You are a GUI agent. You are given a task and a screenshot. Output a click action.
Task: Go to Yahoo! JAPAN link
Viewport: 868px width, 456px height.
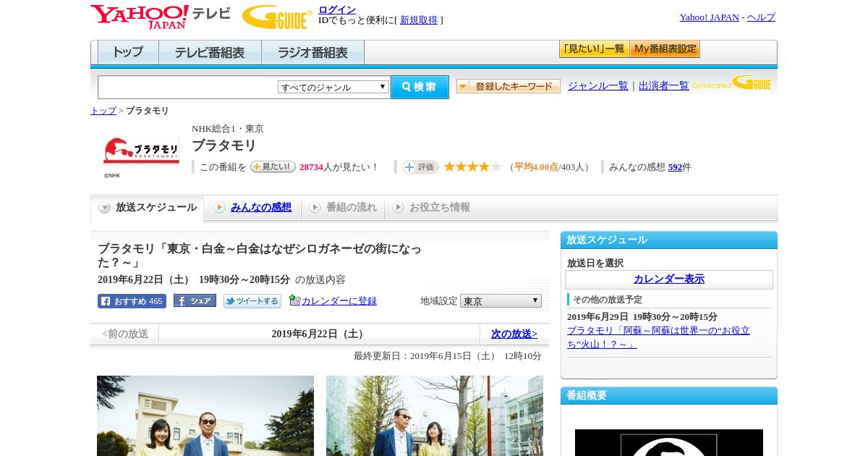click(x=709, y=17)
